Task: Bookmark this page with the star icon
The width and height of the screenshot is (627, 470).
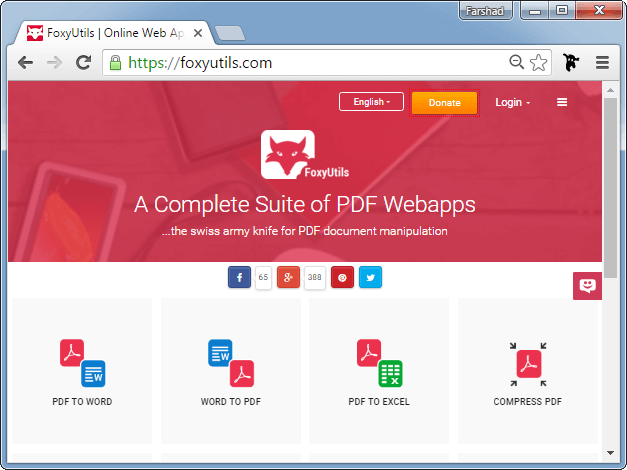Action: point(539,63)
